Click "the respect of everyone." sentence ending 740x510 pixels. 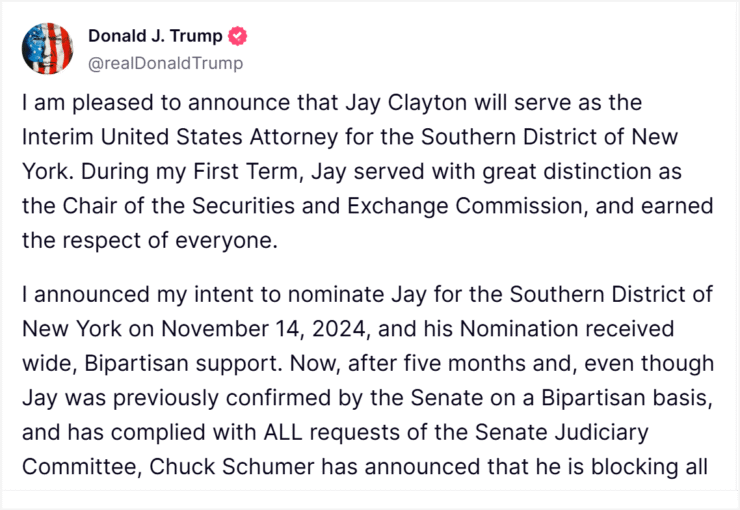pos(150,241)
